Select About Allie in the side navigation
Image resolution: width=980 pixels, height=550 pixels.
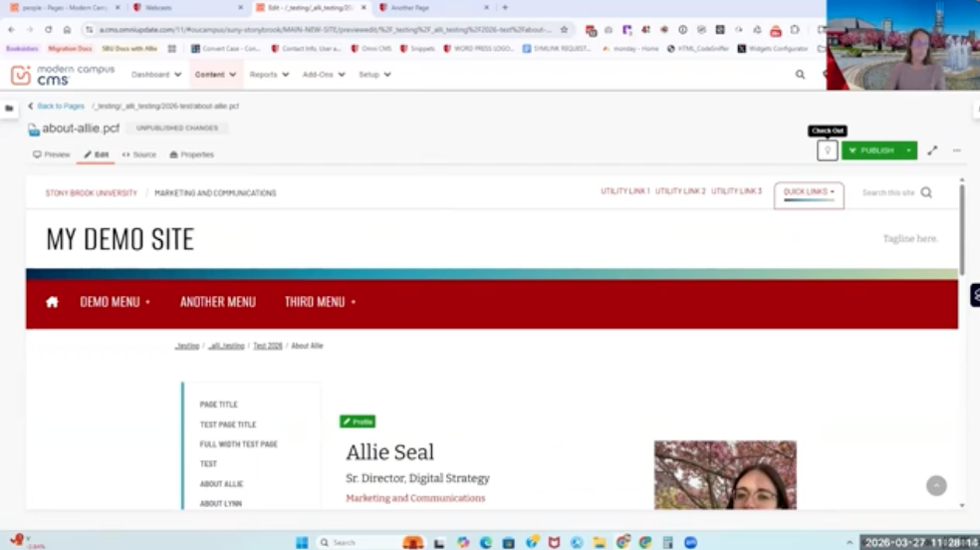(x=221, y=484)
